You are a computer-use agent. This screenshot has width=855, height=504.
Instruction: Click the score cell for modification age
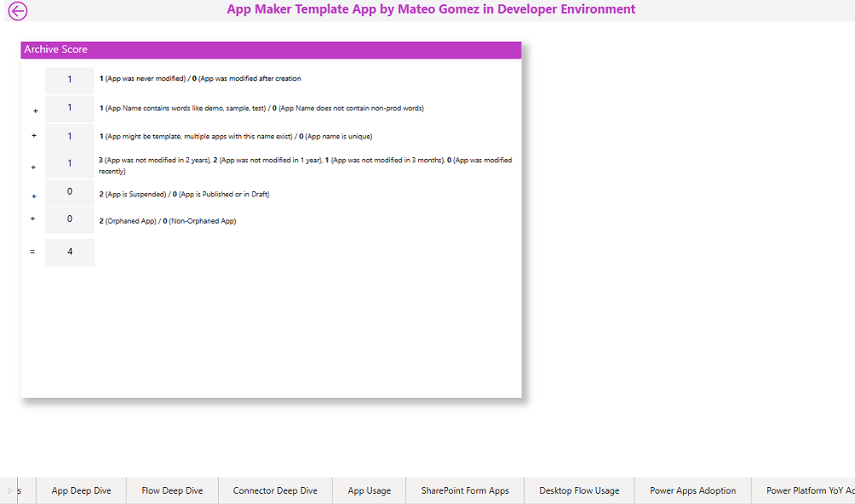pos(70,163)
